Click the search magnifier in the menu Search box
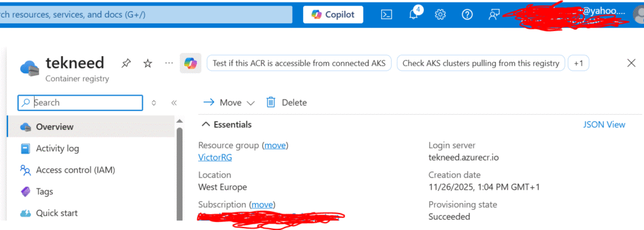 pos(26,103)
